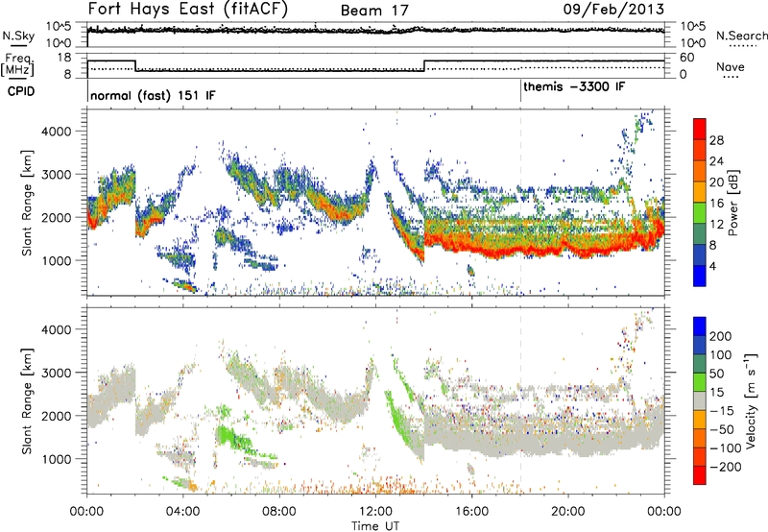
Task: Click the date '09/Feb/2013'
Action: 613,9
